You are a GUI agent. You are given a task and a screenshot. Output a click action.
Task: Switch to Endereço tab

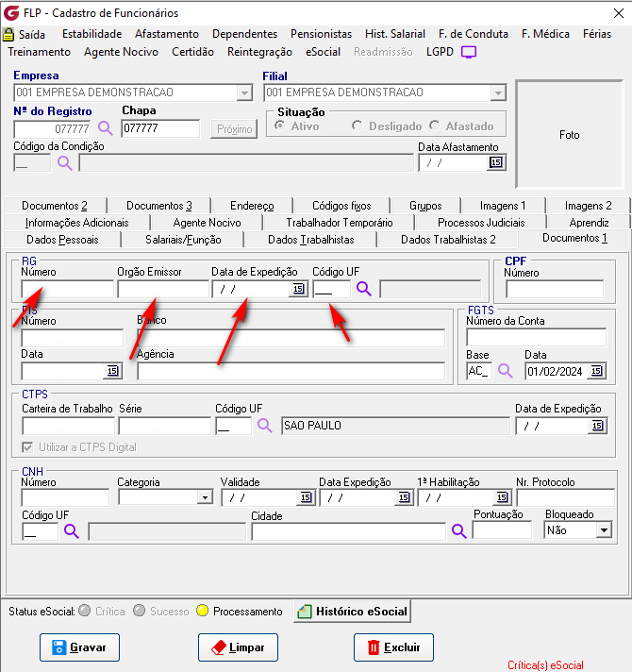(252, 206)
